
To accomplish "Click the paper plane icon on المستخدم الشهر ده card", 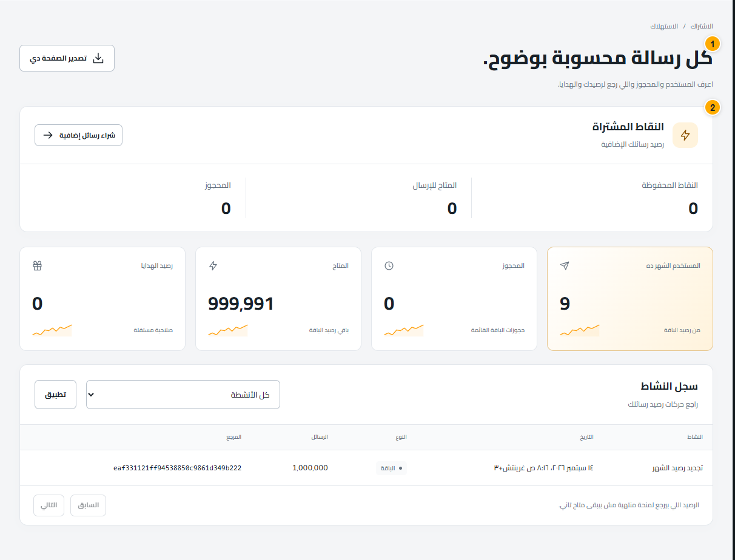I will (x=565, y=265).
